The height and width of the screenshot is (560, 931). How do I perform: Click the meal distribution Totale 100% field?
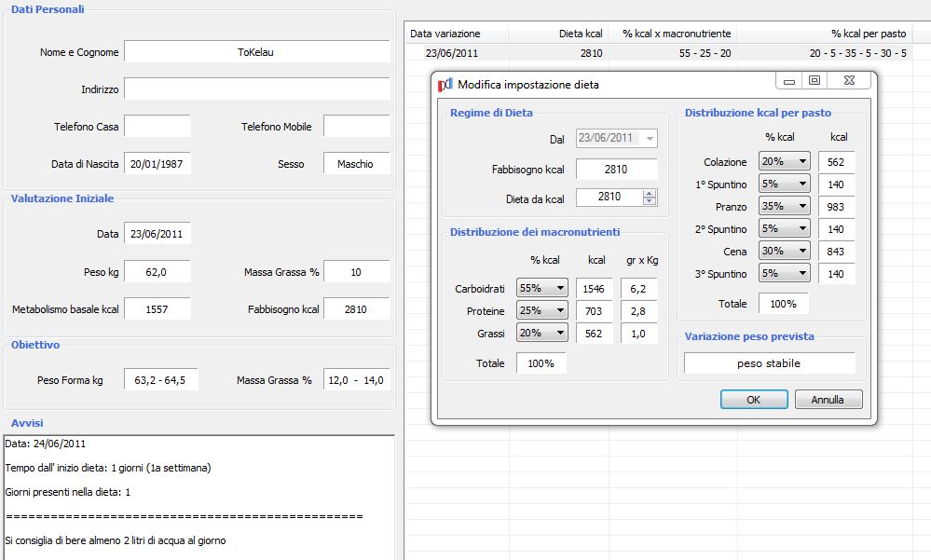(x=783, y=304)
